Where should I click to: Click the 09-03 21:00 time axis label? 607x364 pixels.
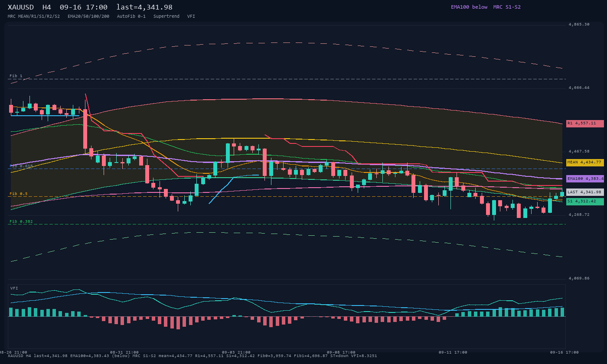coord(236,352)
